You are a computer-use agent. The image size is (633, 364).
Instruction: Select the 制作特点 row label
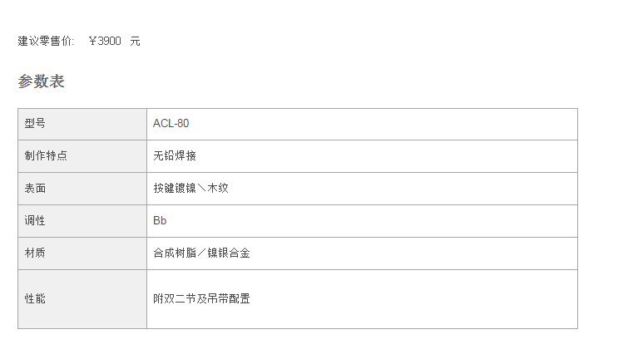pos(46,155)
